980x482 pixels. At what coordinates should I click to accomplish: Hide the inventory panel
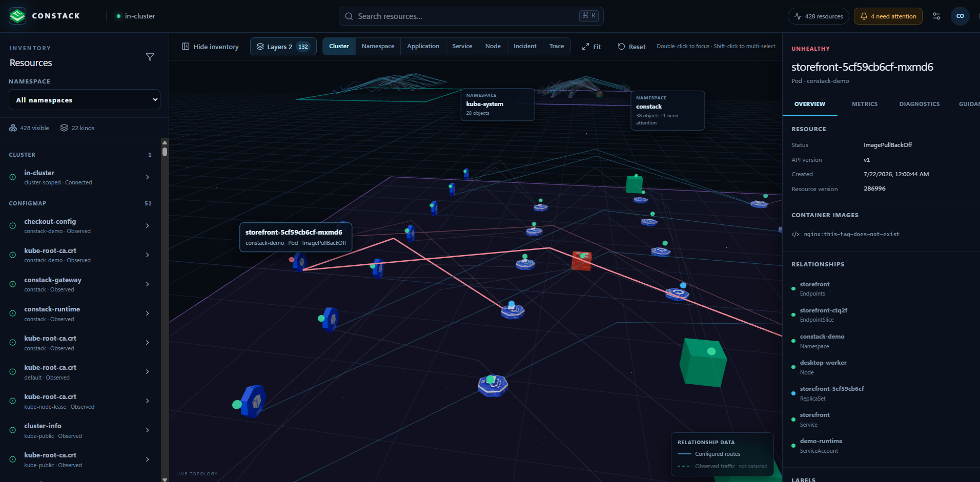pyautogui.click(x=210, y=47)
